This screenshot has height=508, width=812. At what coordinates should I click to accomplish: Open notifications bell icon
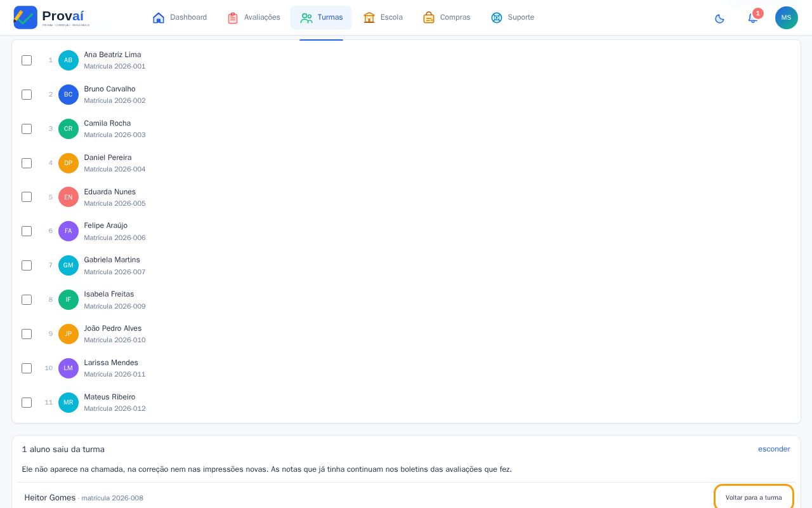pos(753,18)
